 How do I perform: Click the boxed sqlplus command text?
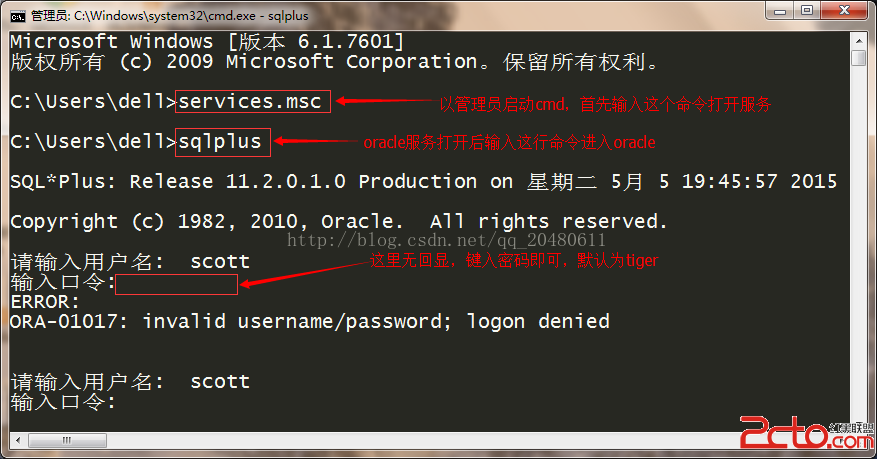click(x=220, y=141)
